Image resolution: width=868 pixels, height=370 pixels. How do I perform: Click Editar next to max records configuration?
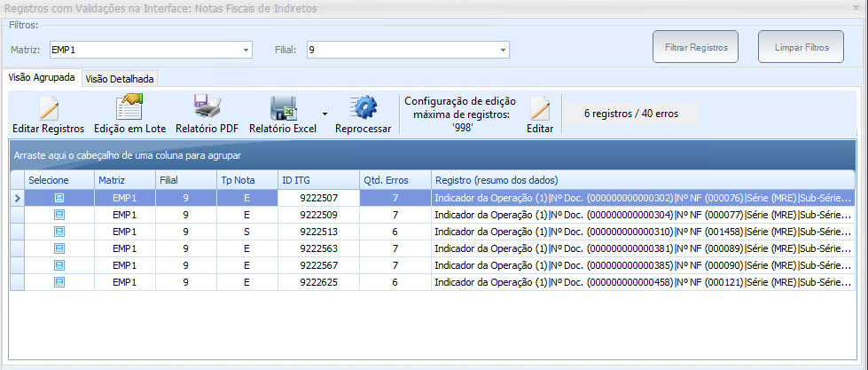pyautogui.click(x=540, y=110)
